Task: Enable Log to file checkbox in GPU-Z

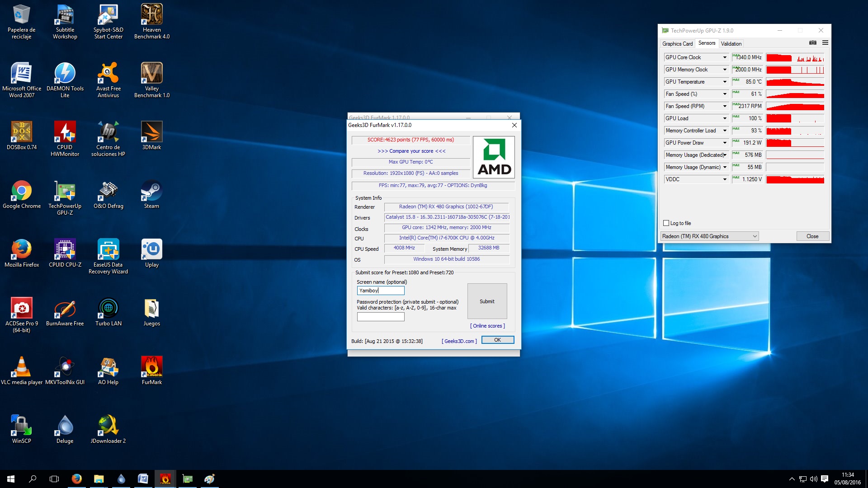Action: point(666,223)
